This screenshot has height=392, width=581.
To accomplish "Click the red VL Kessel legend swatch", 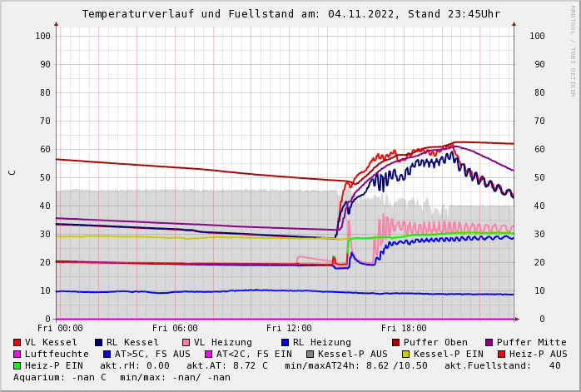I will 17,342.
